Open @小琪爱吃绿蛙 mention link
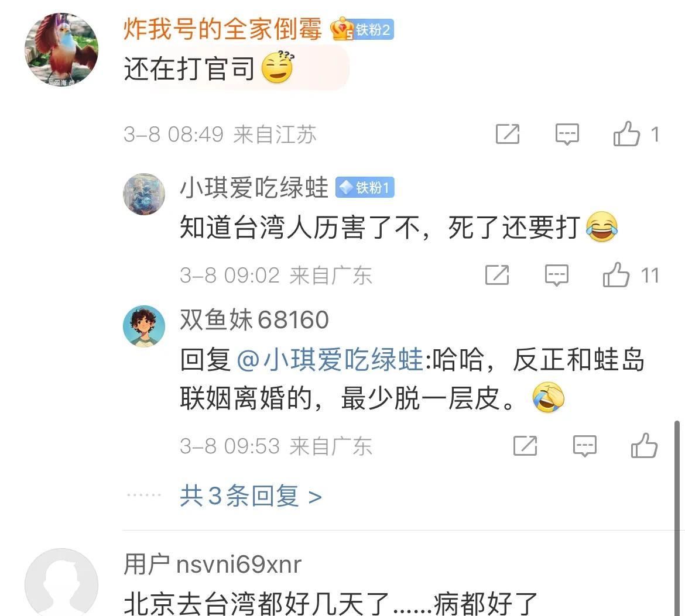Image resolution: width=685 pixels, height=616 pixels. 330,360
